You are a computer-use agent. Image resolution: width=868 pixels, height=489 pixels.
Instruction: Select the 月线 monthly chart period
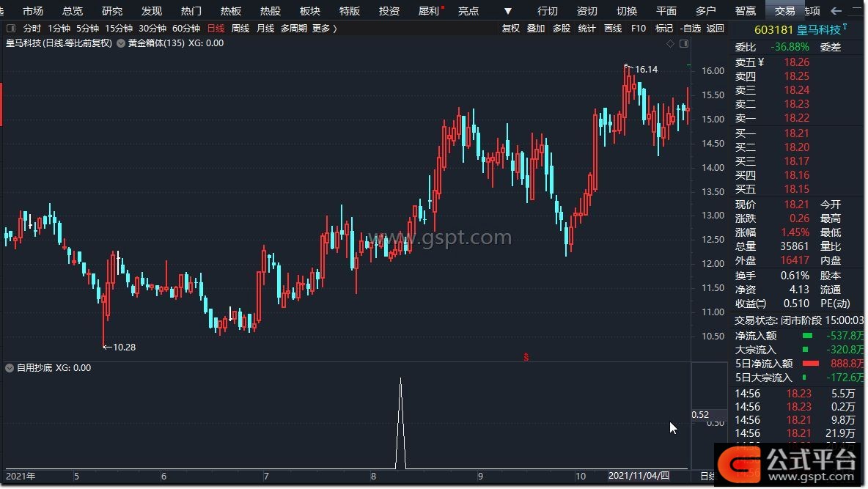pos(265,29)
